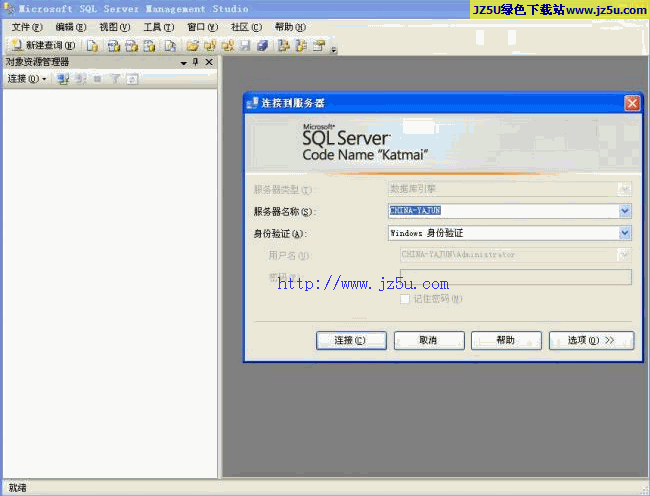
Task: Click the 选项(O) >> button
Action: (x=592, y=341)
